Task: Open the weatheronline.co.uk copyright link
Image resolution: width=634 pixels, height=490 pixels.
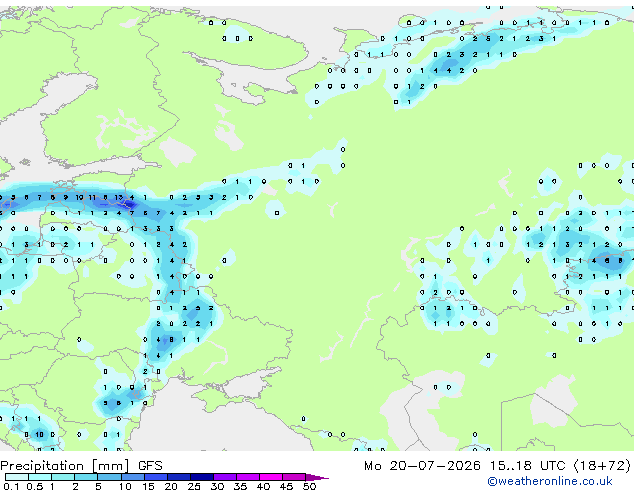Action: click(550, 481)
